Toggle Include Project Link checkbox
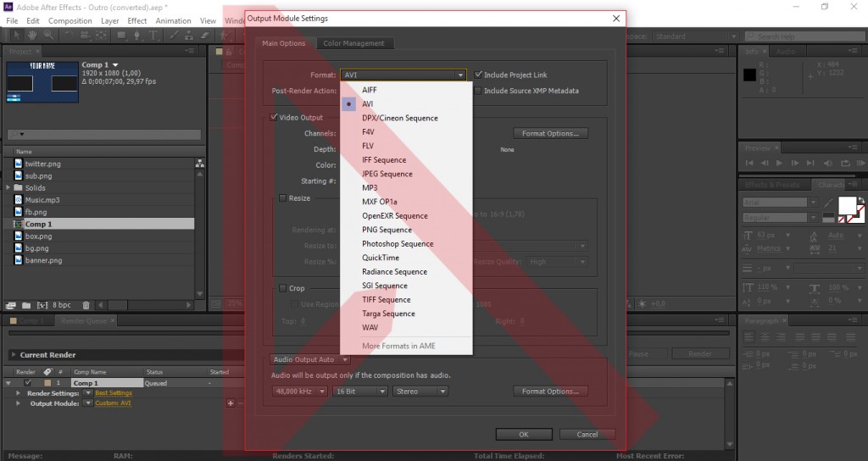Image resolution: width=868 pixels, height=461 pixels. (x=478, y=75)
